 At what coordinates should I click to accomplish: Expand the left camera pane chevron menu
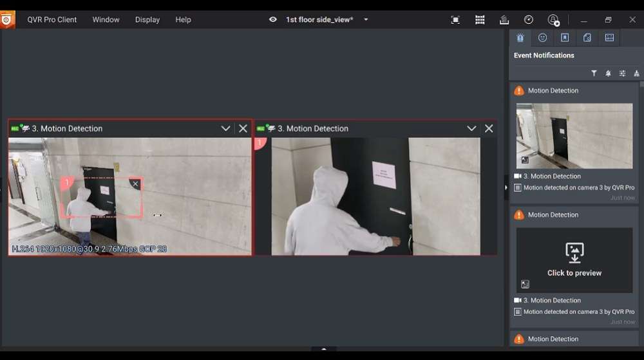[x=225, y=129]
